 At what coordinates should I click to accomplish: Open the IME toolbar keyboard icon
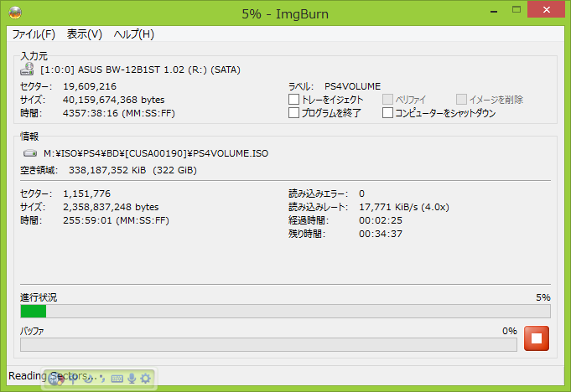117,379
